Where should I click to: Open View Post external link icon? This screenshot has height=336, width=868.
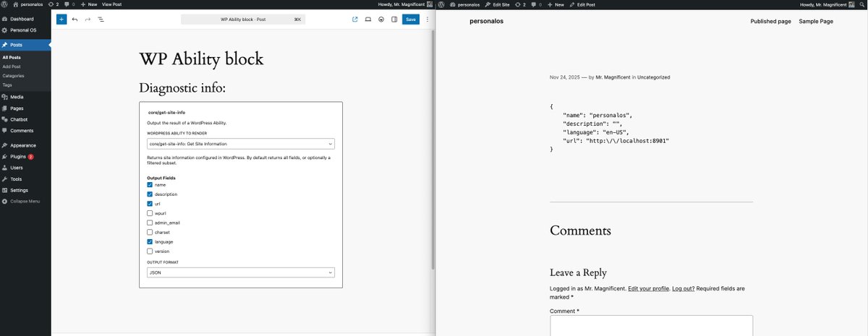(354, 20)
